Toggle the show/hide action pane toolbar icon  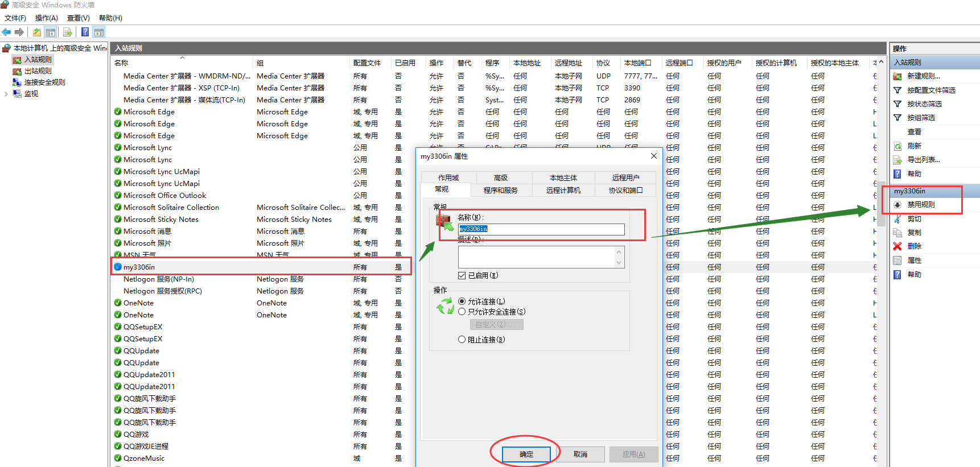pos(99,32)
